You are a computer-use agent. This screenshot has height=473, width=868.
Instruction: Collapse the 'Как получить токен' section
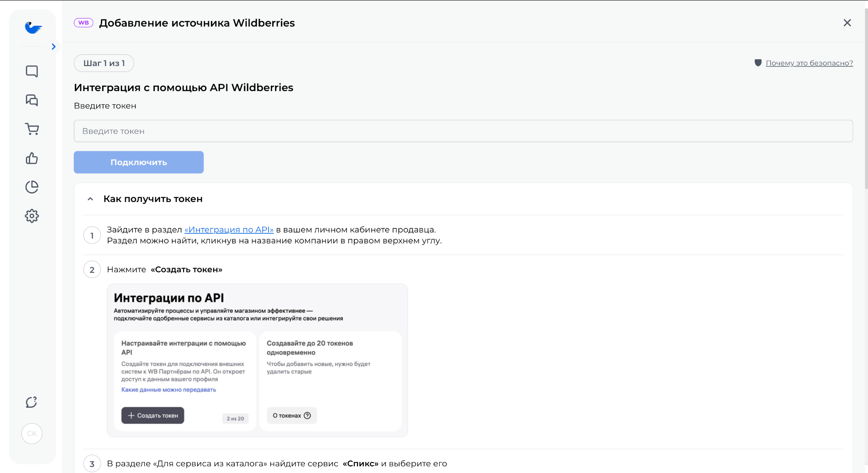[x=90, y=199]
